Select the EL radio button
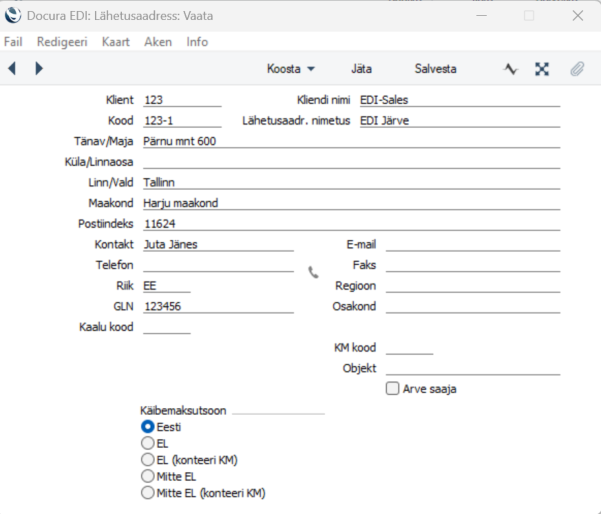 (148, 443)
